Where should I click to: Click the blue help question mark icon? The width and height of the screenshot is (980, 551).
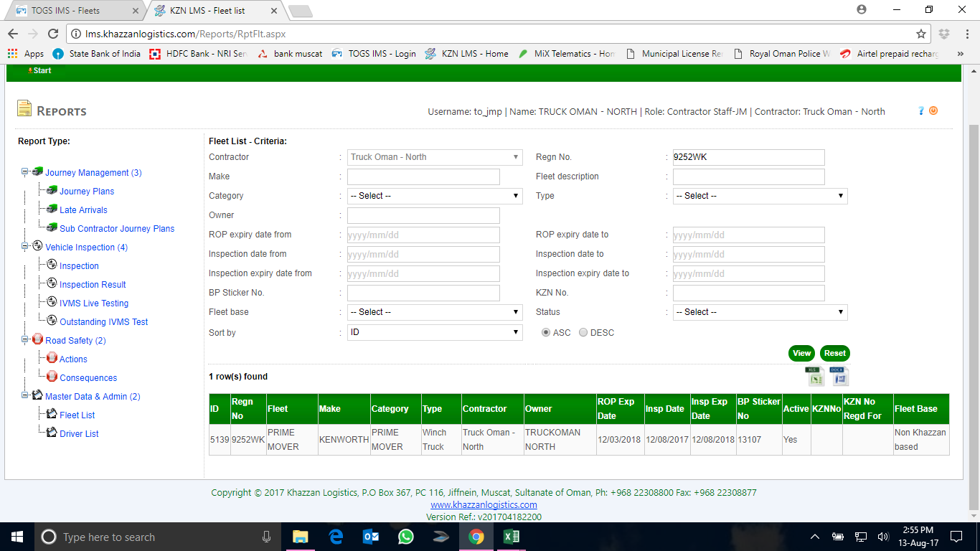pyautogui.click(x=921, y=110)
